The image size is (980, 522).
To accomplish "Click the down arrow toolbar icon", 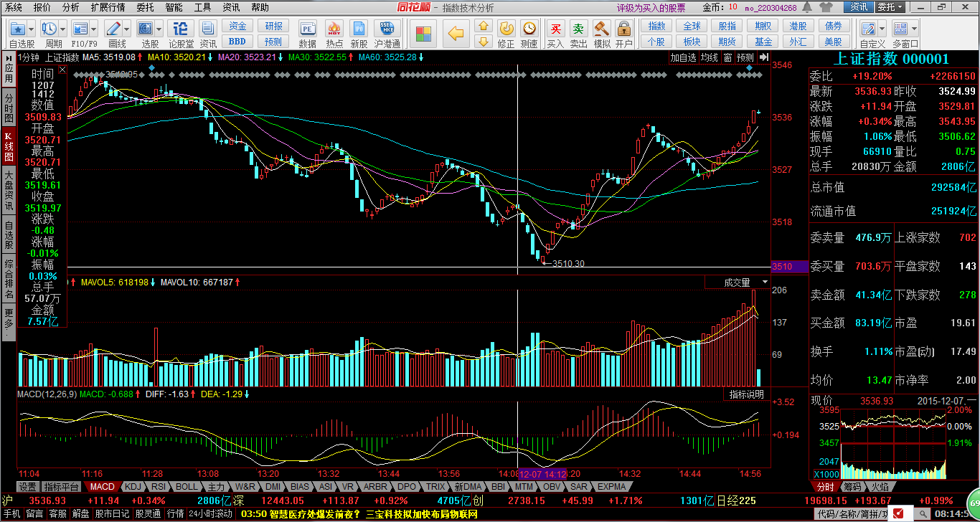I will [484, 42].
